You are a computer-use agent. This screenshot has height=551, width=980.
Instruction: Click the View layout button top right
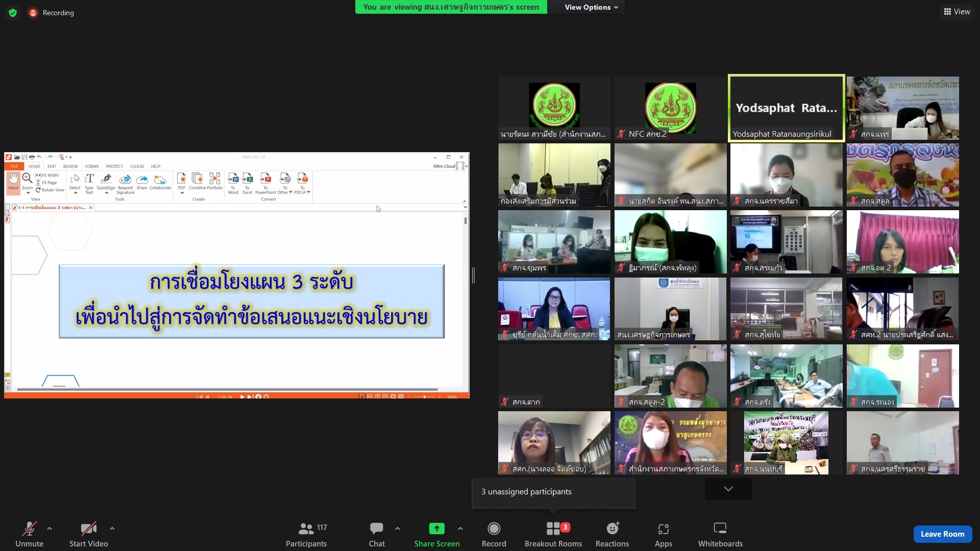957,12
